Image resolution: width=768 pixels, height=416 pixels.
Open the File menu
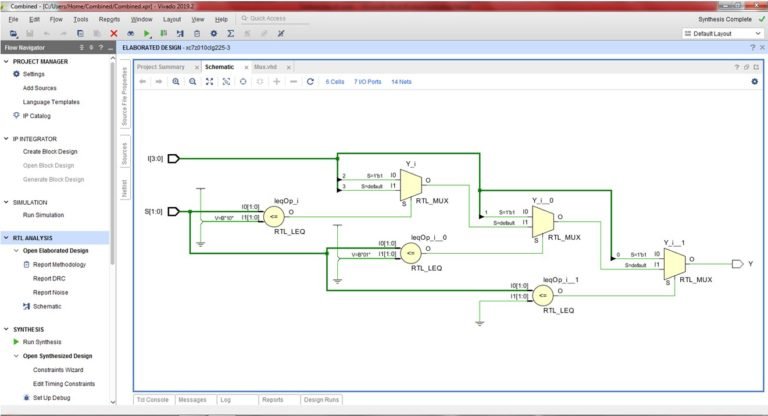tap(13, 19)
